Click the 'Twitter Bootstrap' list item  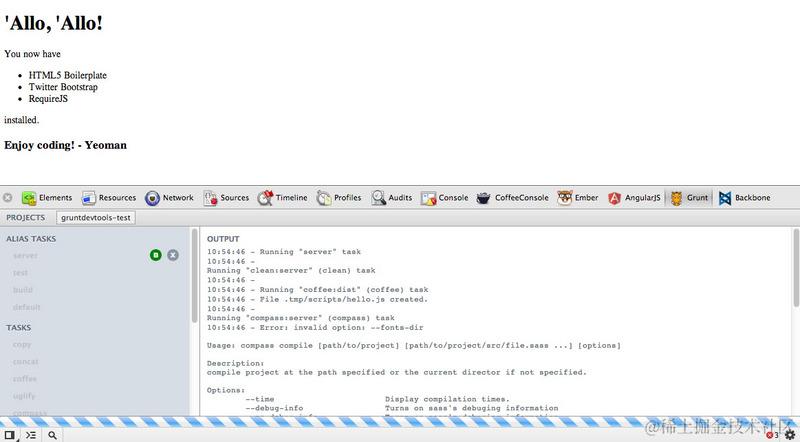coord(63,87)
